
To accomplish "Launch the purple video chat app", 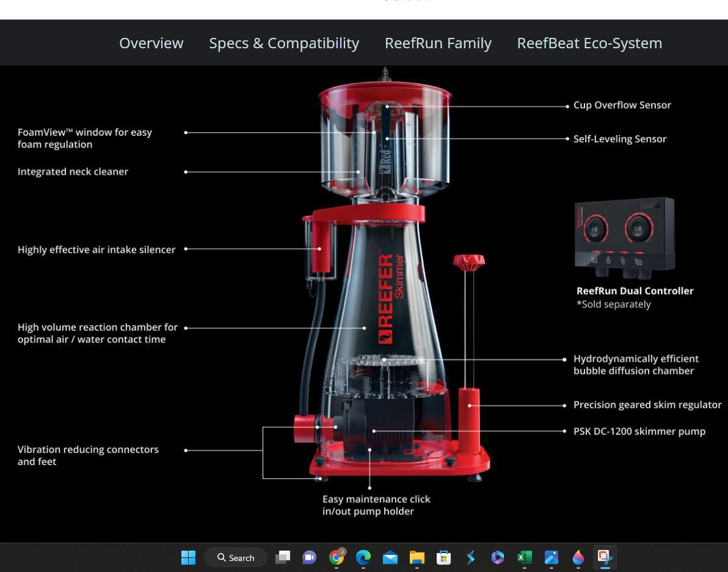I will pyautogui.click(x=310, y=557).
